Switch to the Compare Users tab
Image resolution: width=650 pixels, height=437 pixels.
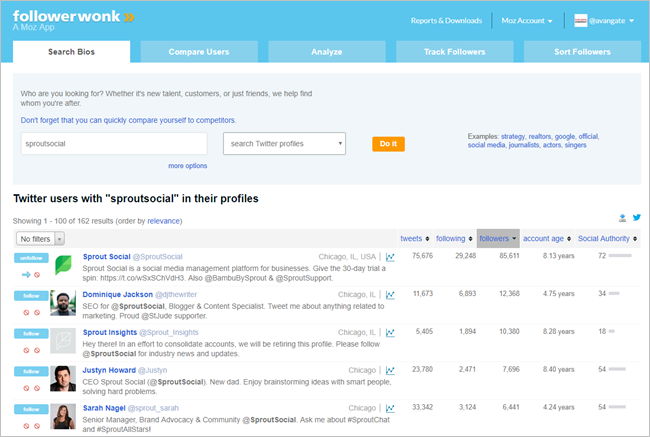[199, 52]
